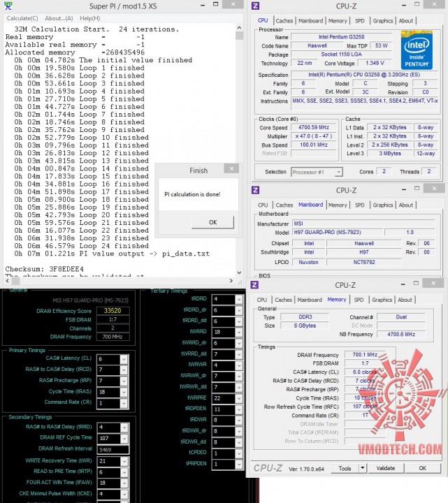Maximize the Mainboard CPU-Z window
The height and width of the screenshot is (503, 448).
pos(417,189)
